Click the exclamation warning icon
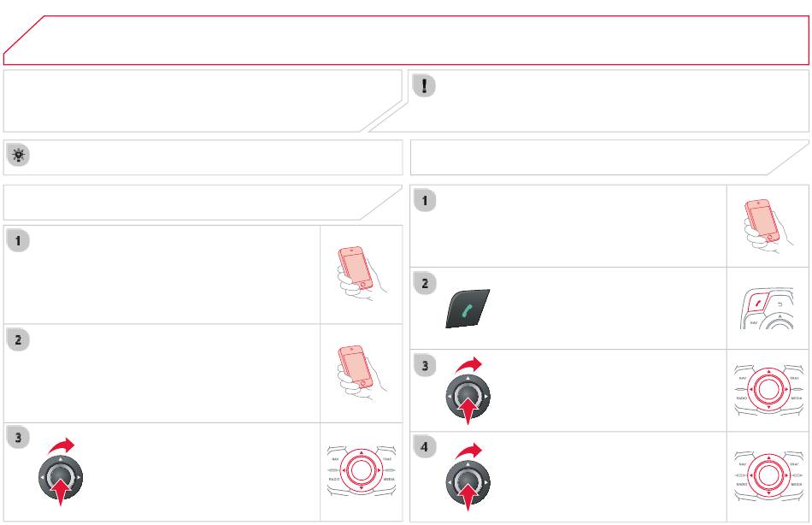Image resolution: width=812 pixels, height=525 pixels. 425,86
